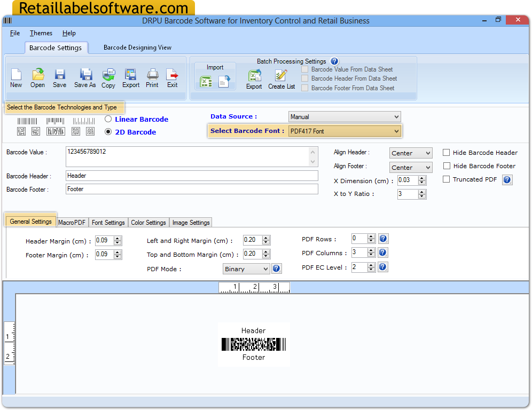
Task: Open help for Truncated PDF
Action: point(507,180)
